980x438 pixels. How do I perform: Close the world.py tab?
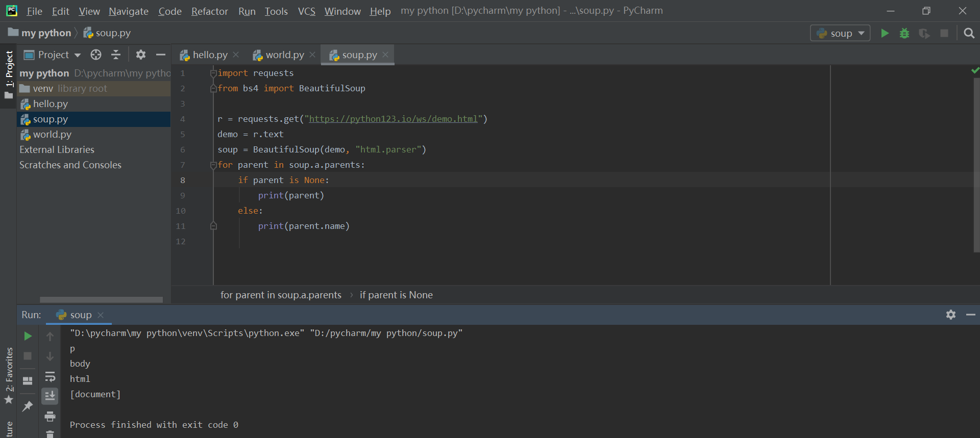click(x=312, y=55)
